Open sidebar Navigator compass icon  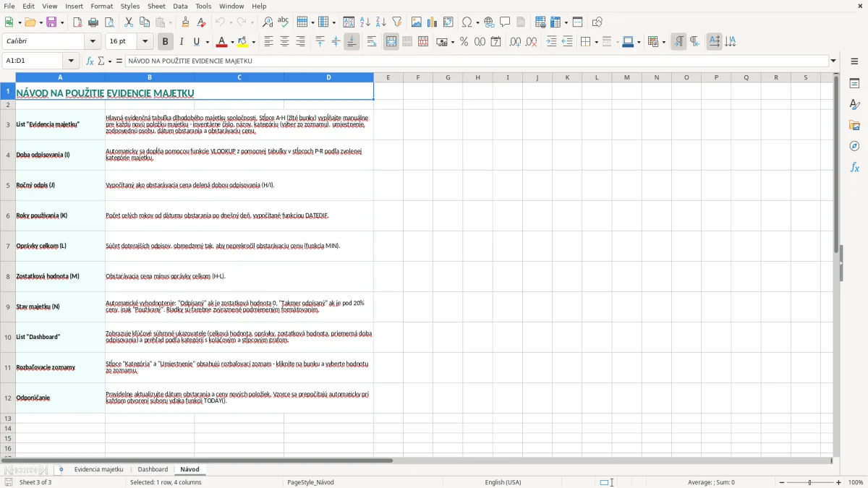(x=854, y=147)
